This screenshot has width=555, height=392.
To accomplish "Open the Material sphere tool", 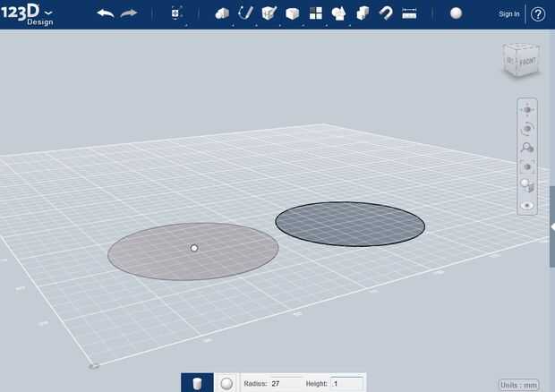I will click(x=456, y=13).
